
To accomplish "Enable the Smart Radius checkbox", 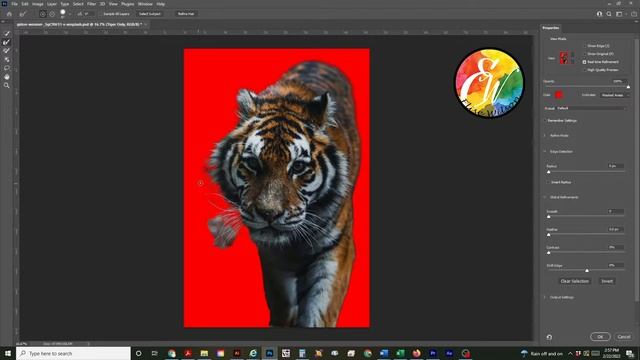I will 549,182.
